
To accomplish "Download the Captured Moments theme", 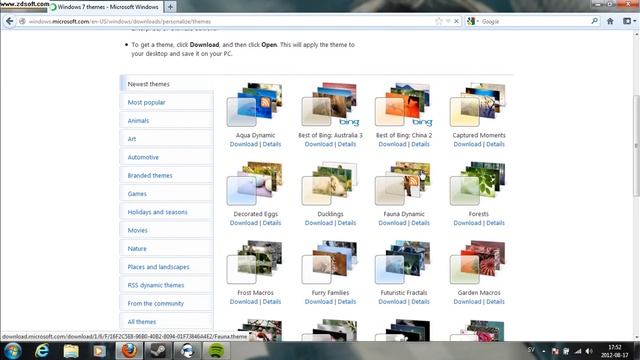I will 467,144.
